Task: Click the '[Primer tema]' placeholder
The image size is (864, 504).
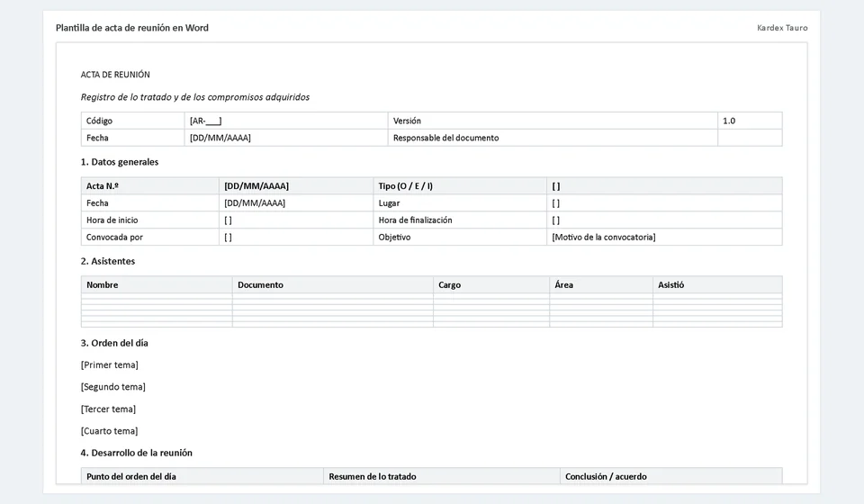Action: [x=110, y=364]
